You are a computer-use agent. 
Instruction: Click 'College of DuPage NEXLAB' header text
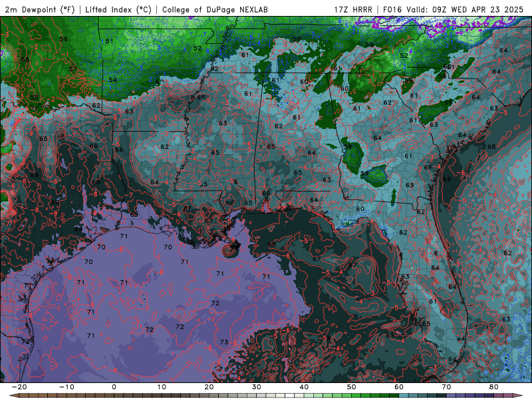pos(215,10)
